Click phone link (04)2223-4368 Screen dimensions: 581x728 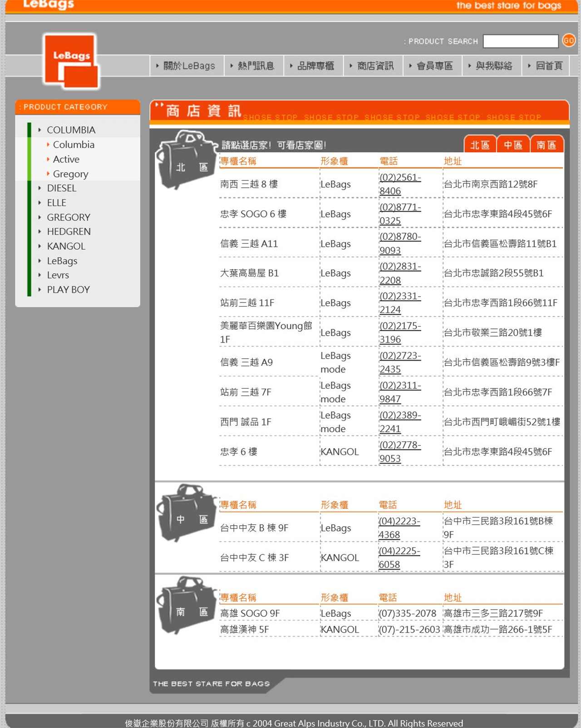pos(399,528)
